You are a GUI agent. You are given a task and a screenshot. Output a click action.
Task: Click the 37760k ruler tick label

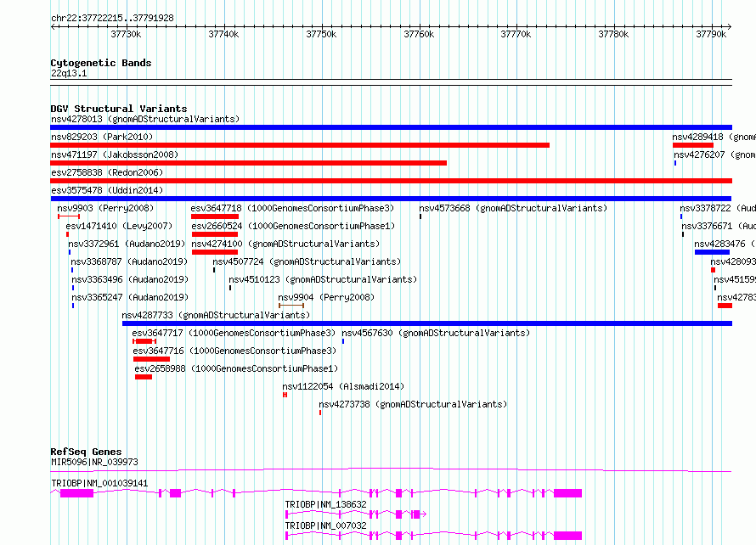coord(419,34)
